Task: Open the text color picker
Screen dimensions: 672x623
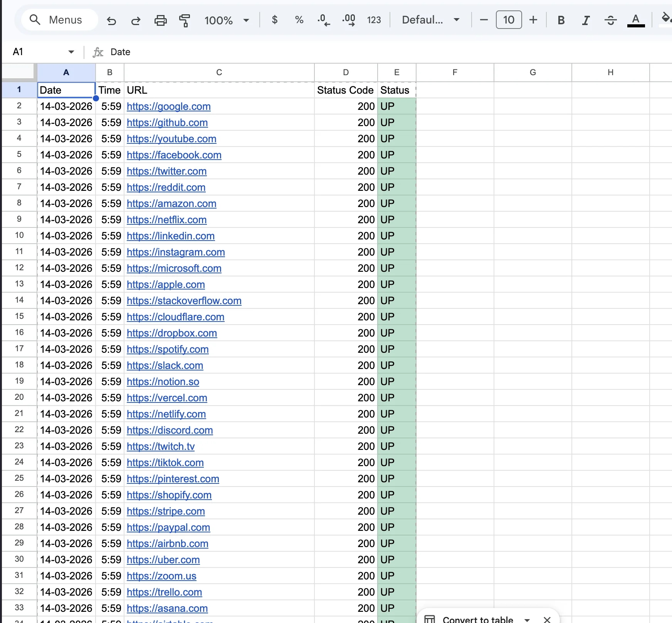Action: pos(636,20)
